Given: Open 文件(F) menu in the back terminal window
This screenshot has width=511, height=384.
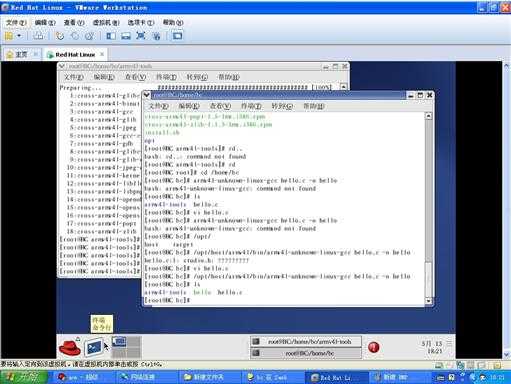Looking at the screenshot, I should click(x=74, y=77).
